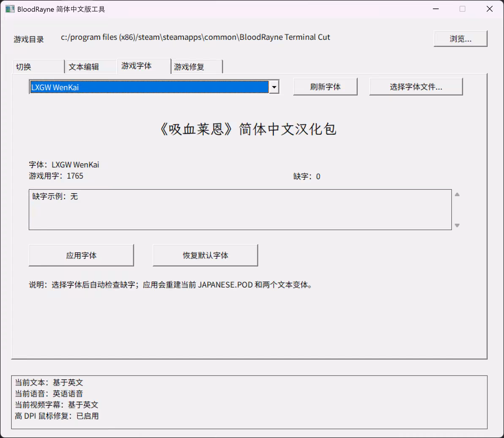Screen dimensions: 504x438
Task: Click the missing-glyph box scroll down arrow
Action: [457, 226]
